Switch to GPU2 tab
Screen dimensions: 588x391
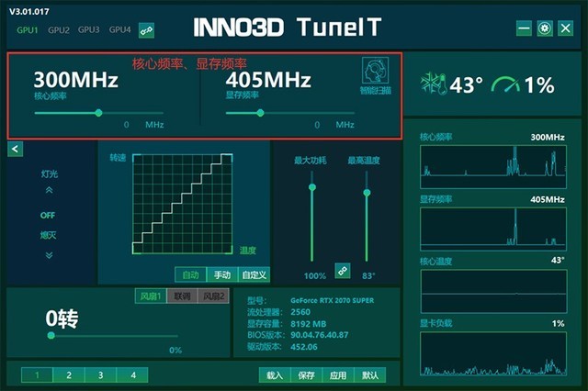[59, 30]
